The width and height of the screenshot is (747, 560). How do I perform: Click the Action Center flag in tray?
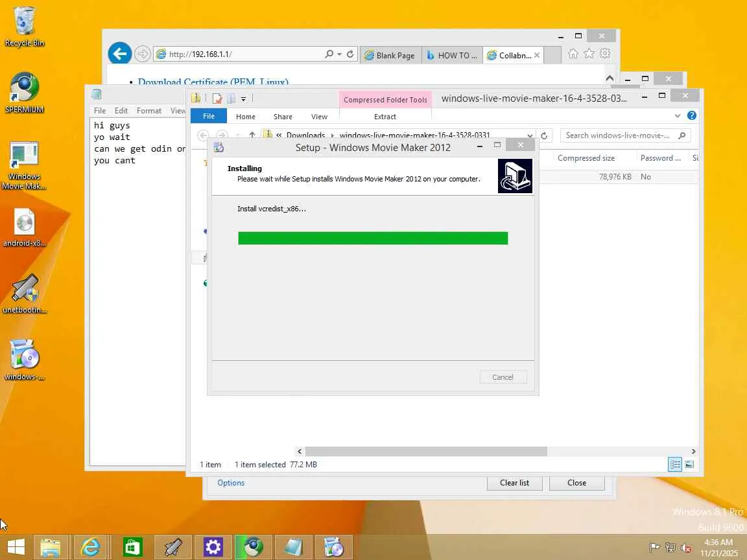(x=655, y=548)
